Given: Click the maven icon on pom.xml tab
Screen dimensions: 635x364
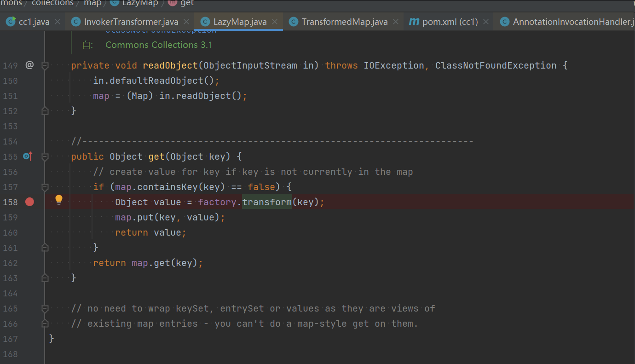Looking at the screenshot, I should click(414, 22).
